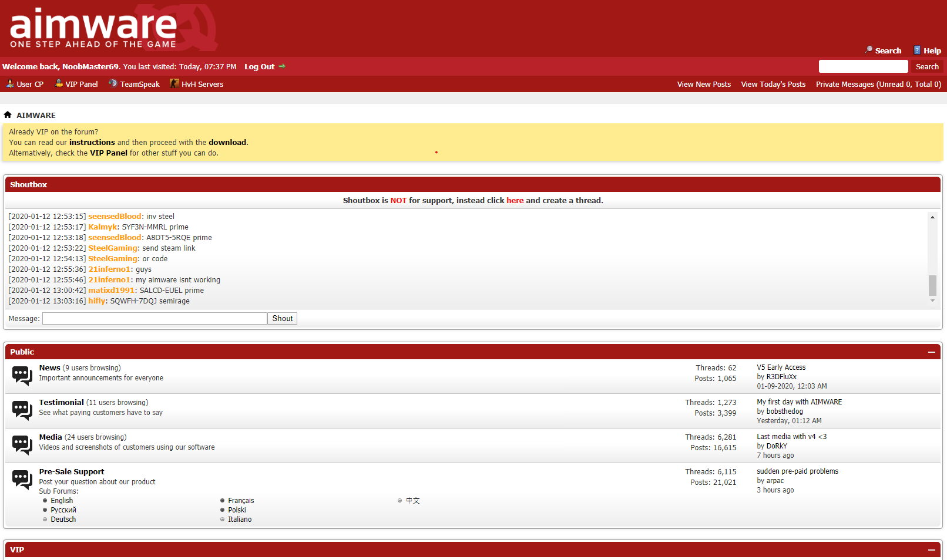The image size is (947, 560).
Task: Open Help via the question mark icon
Action: (x=917, y=50)
